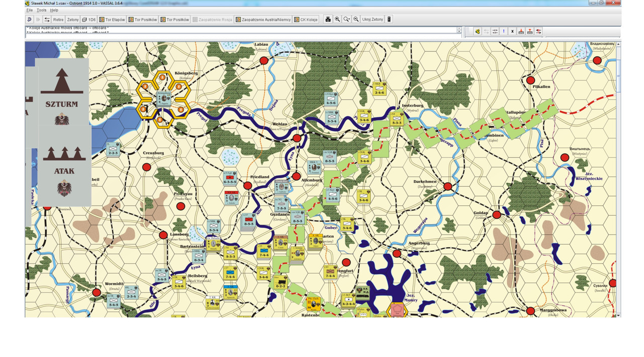The image size is (644, 357).
Task: Open the Tools menu
Action: click(41, 10)
